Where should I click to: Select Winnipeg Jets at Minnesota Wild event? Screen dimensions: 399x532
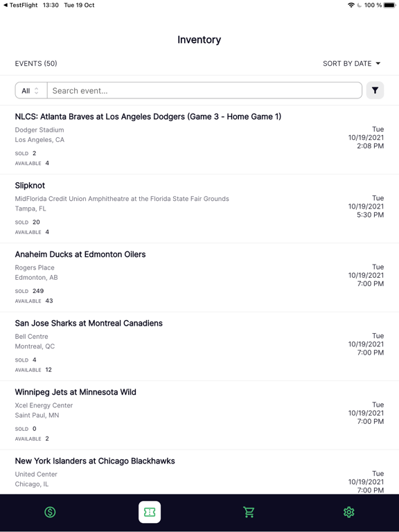[x=199, y=416]
